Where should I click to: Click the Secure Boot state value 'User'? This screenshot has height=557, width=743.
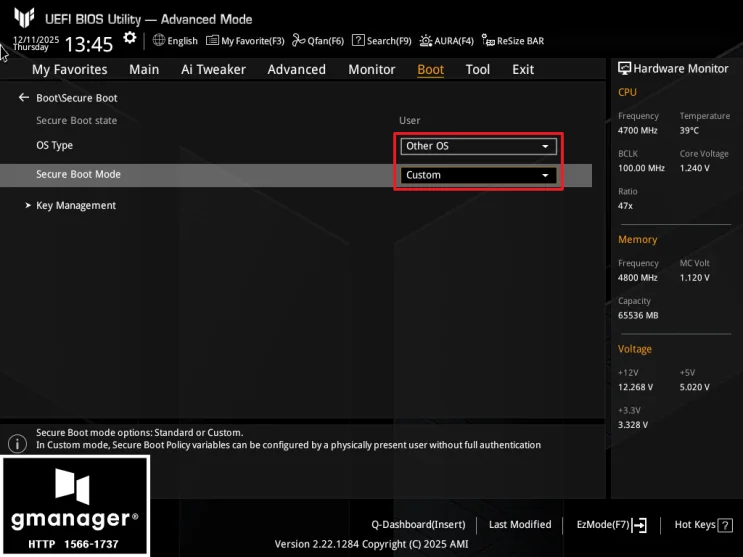(x=409, y=120)
